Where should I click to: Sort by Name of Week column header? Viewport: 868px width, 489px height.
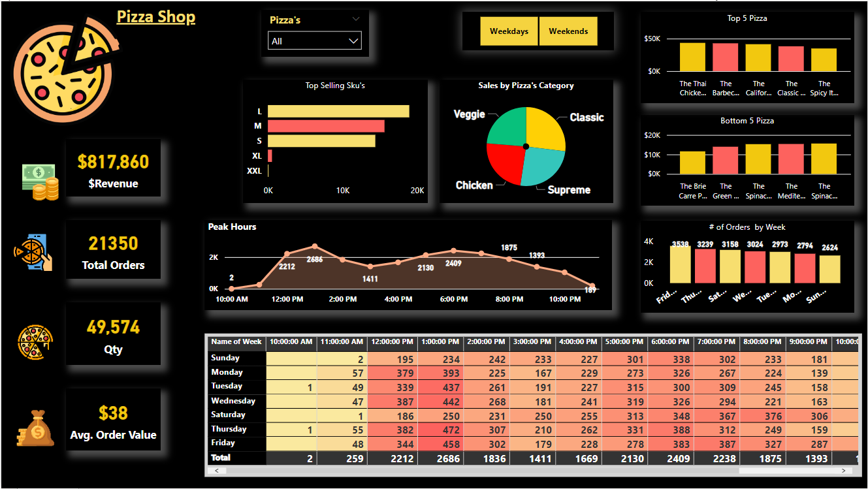coord(236,342)
